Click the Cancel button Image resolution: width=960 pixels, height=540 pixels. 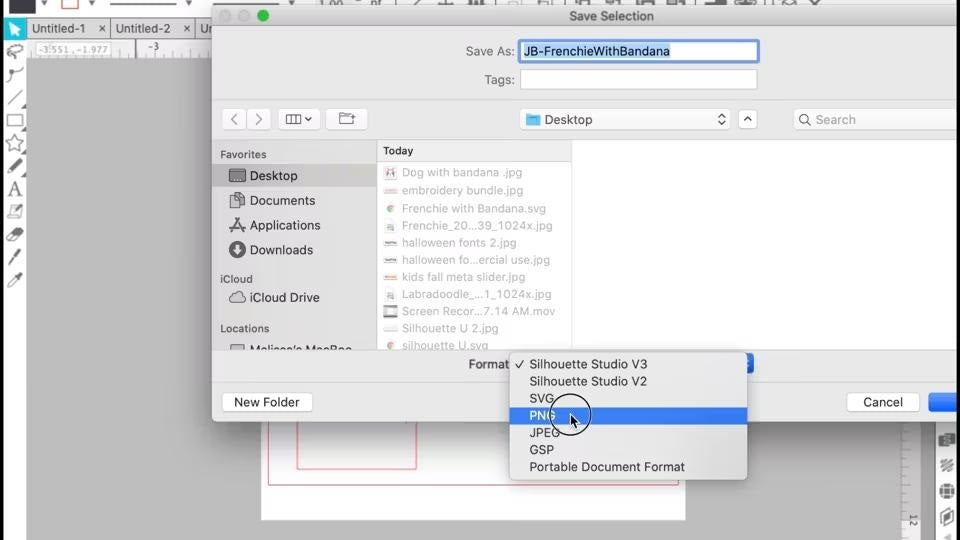point(883,402)
